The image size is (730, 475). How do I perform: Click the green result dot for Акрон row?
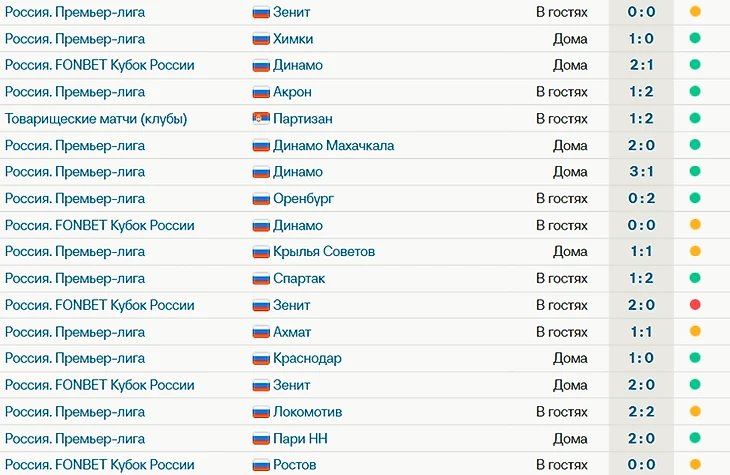point(695,91)
